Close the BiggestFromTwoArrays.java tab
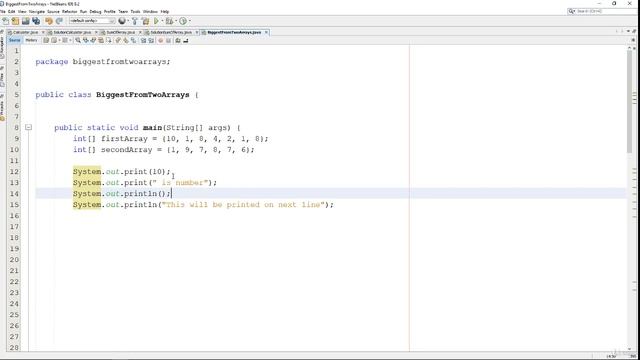640x360 pixels. tap(266, 32)
